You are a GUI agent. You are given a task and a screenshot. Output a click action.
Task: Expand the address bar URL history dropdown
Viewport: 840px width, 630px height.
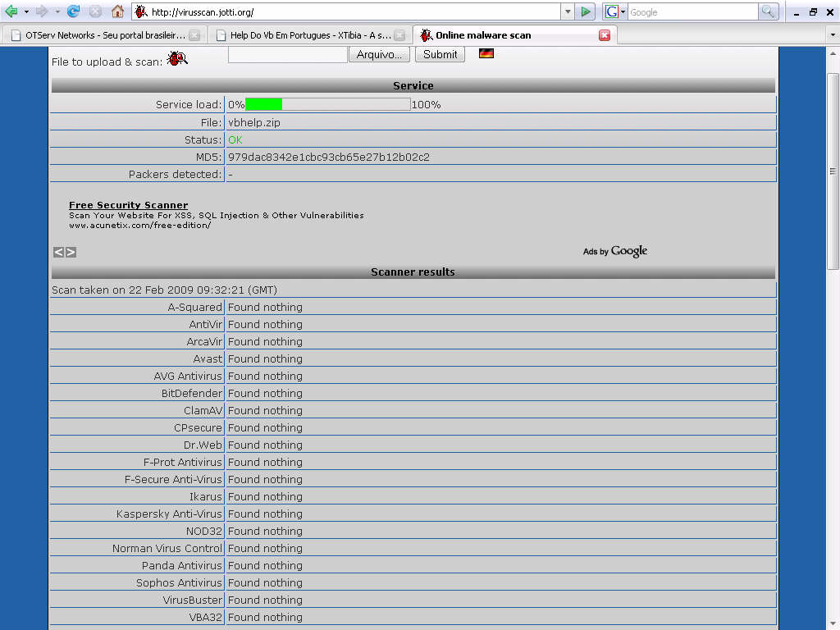point(568,11)
